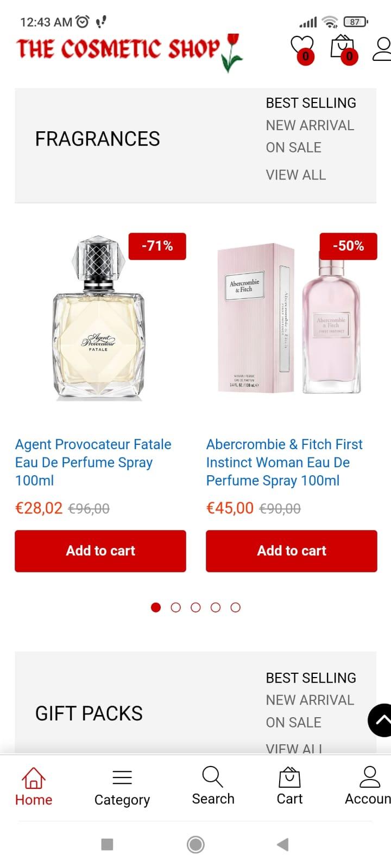Screen dimensions: 391x868
Task: Open the shopping bag icon in header
Action: point(343,48)
